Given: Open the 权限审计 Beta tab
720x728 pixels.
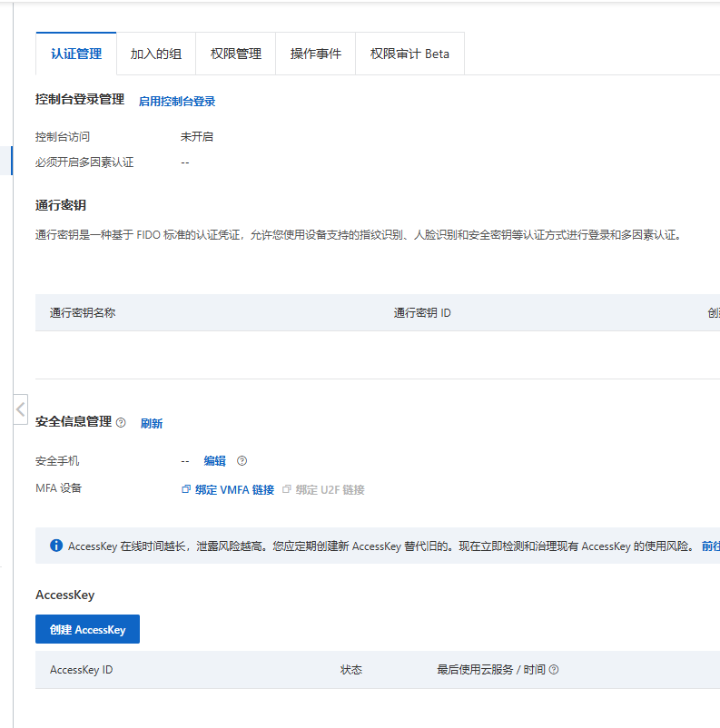Looking at the screenshot, I should [x=409, y=54].
